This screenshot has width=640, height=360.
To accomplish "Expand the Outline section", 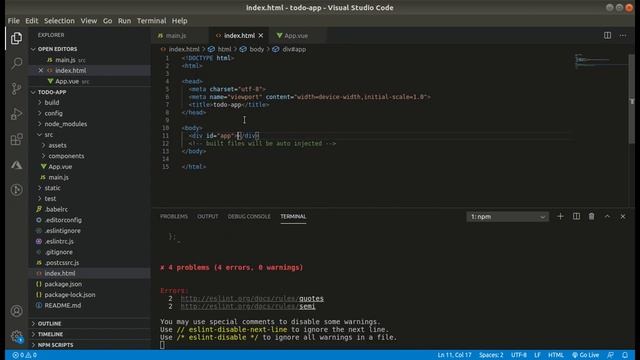I will click(x=49, y=324).
